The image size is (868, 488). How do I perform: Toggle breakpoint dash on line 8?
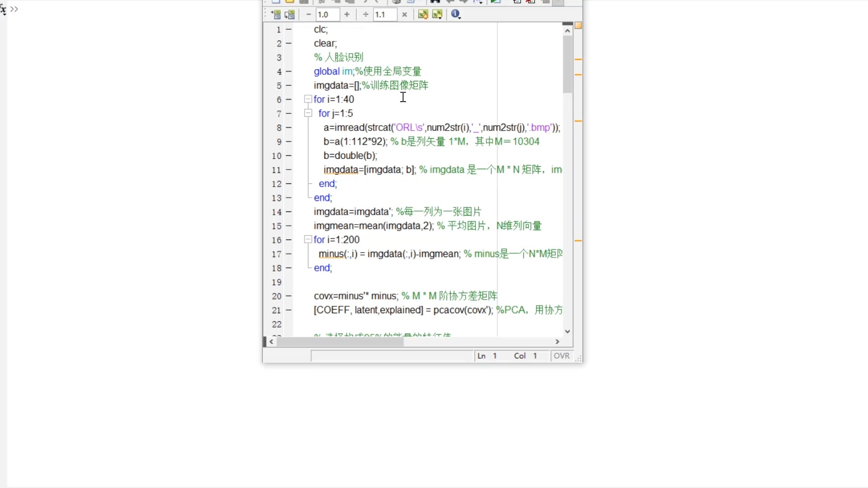288,127
